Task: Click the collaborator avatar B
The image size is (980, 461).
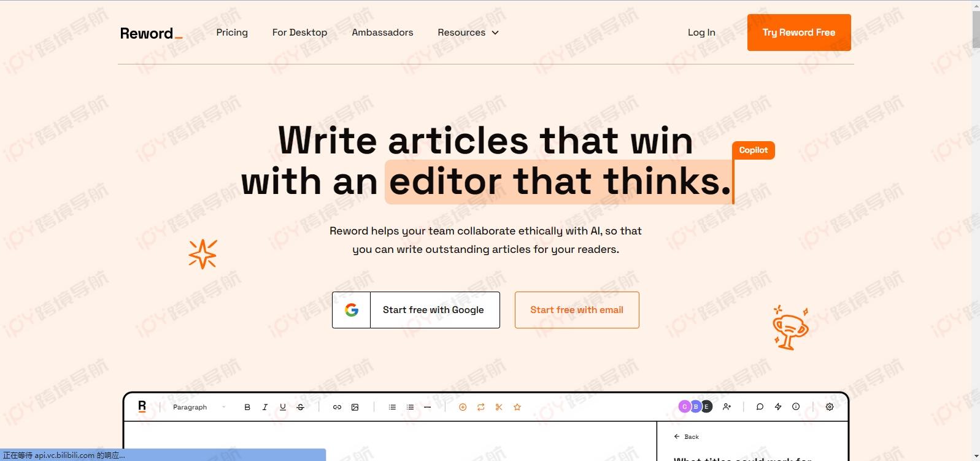Action: [695, 406]
